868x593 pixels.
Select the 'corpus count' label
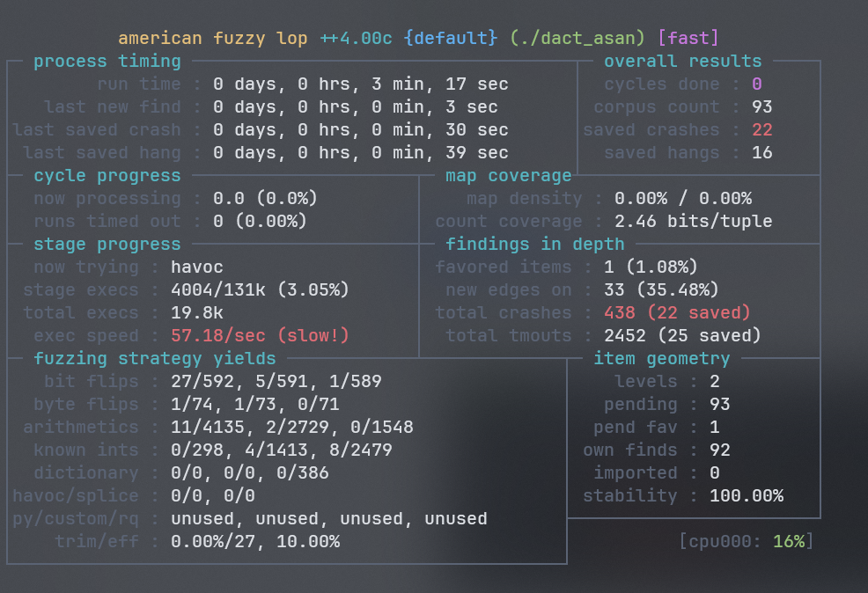click(657, 106)
